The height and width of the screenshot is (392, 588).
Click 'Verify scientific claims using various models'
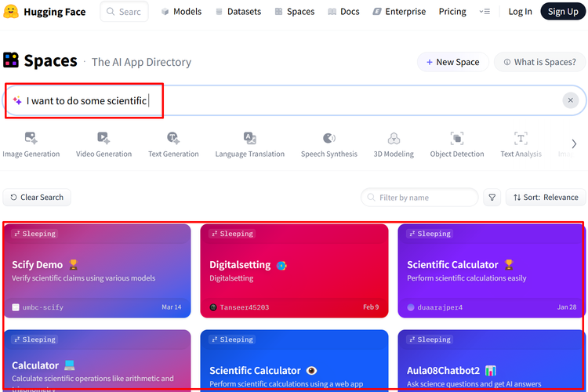click(84, 278)
